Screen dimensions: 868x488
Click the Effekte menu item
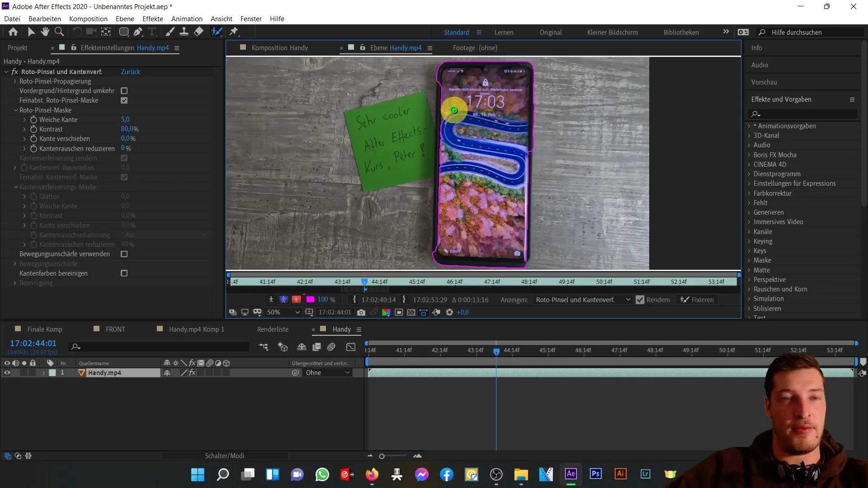153,19
